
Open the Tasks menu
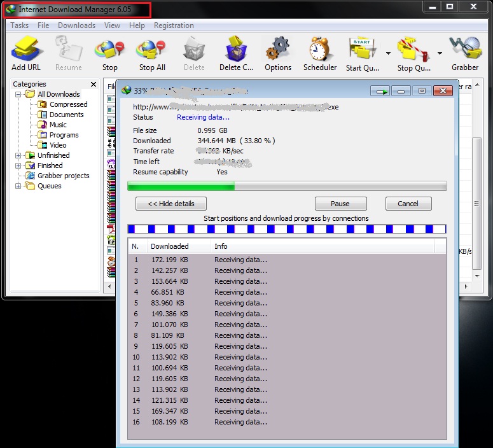pyautogui.click(x=20, y=25)
